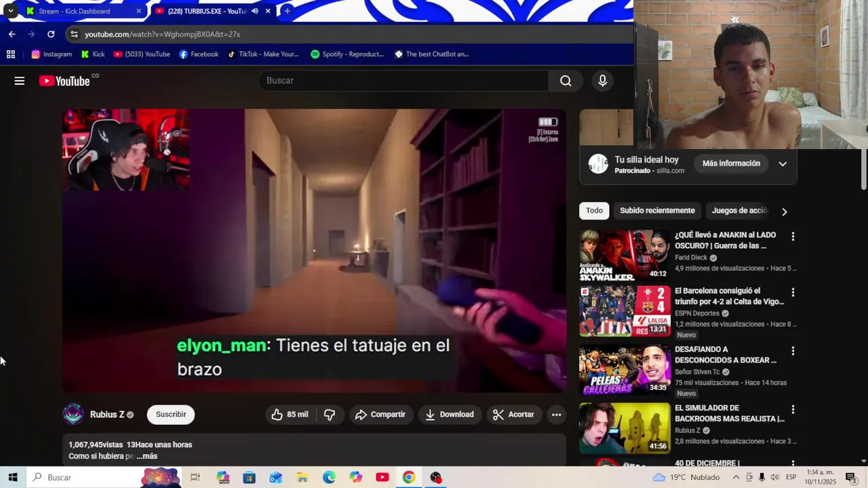Viewport: 868px width, 488px height.
Task: Open the Kick bookmark
Action: pyautogui.click(x=93, y=54)
